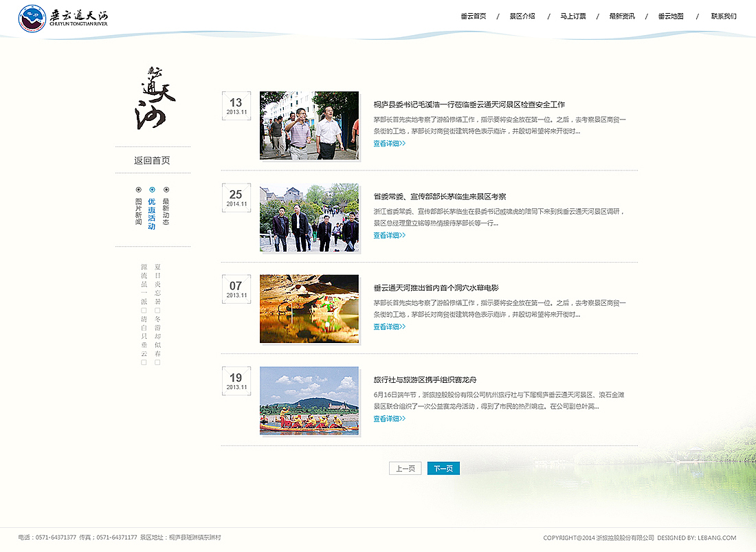Open the 垂云地图 nav item
This screenshot has width=756, height=552.
[671, 16]
